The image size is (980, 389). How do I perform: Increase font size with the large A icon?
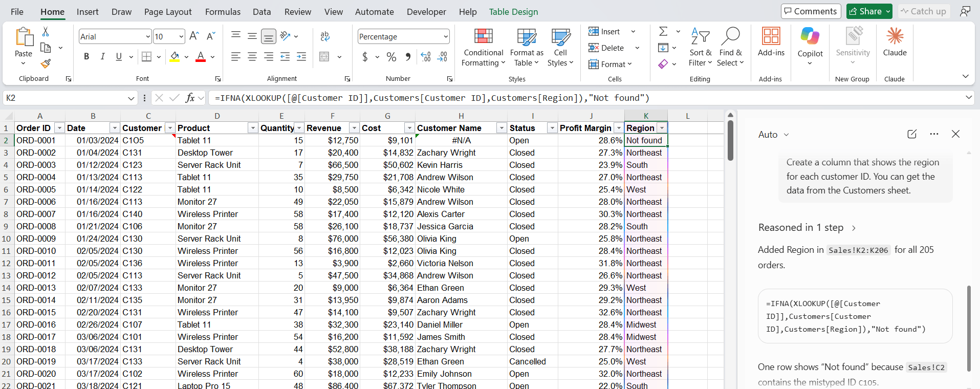coord(194,36)
